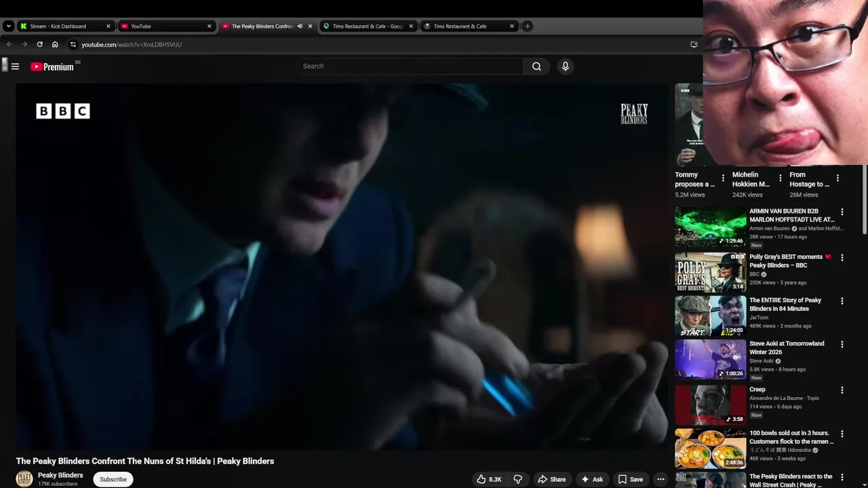Open the YouTube guide hamburger menu

click(x=15, y=66)
